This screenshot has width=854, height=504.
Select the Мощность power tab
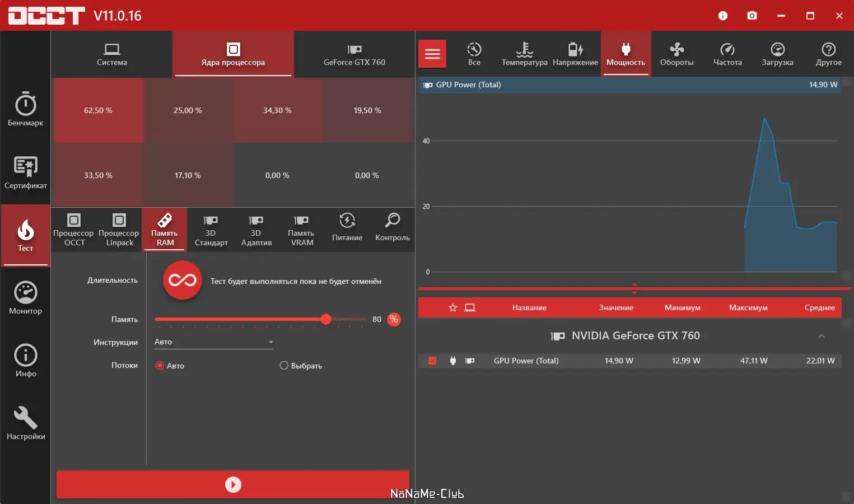tap(626, 54)
